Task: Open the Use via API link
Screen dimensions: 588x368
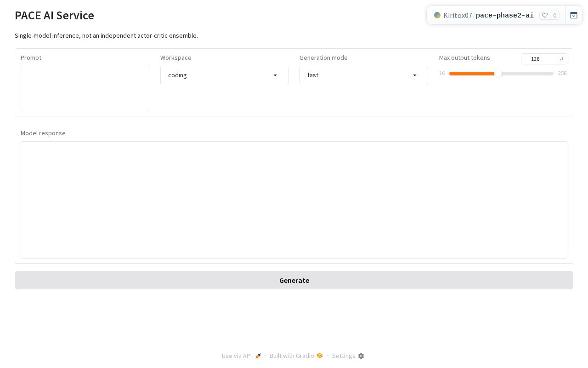Action: 241,356
